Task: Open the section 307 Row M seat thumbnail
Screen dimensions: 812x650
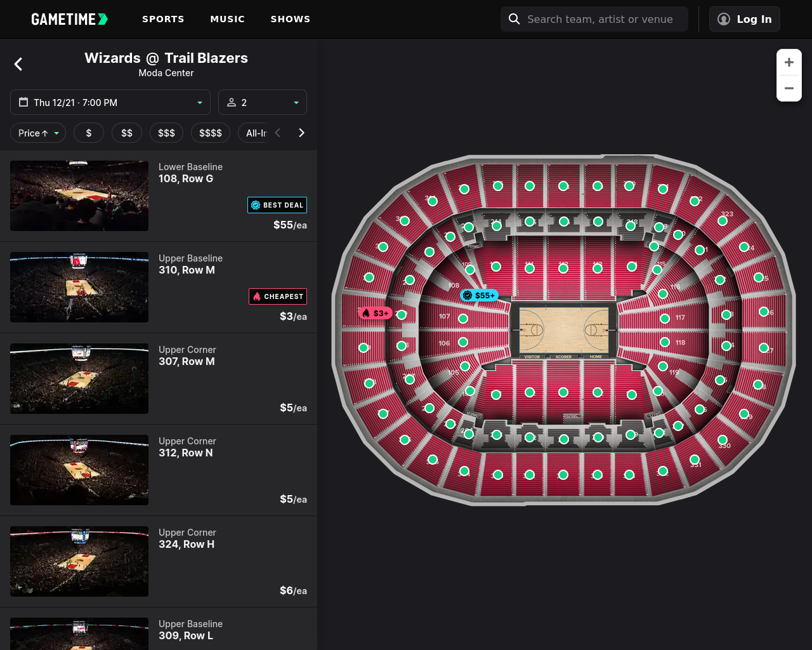Action: tap(79, 378)
